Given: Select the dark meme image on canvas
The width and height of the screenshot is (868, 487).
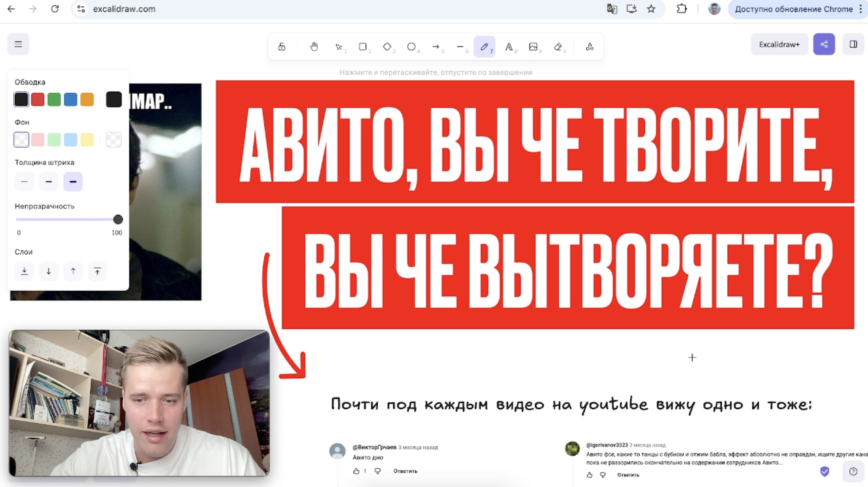Looking at the screenshot, I should coord(165,192).
